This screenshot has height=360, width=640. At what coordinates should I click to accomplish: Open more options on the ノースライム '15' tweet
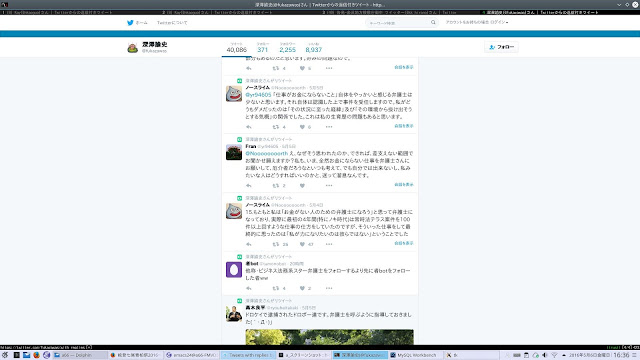329,244
